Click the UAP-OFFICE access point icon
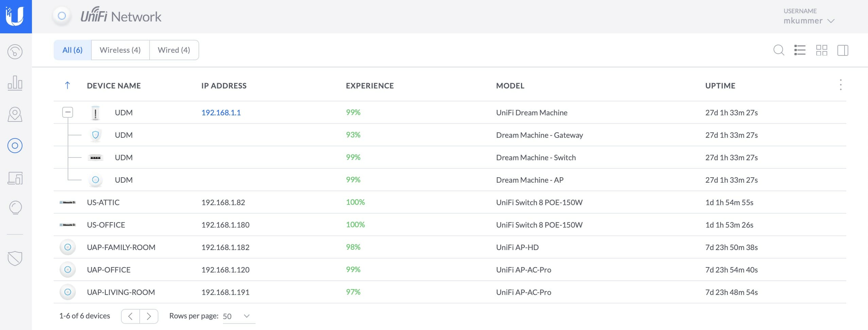The image size is (868, 330). [68, 270]
